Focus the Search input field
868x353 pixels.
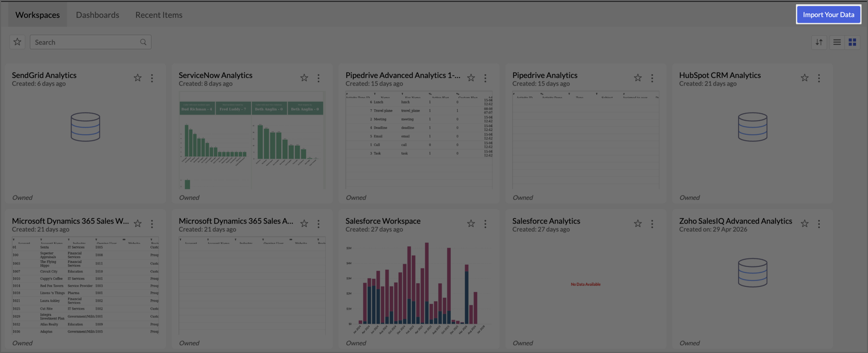pyautogui.click(x=90, y=42)
